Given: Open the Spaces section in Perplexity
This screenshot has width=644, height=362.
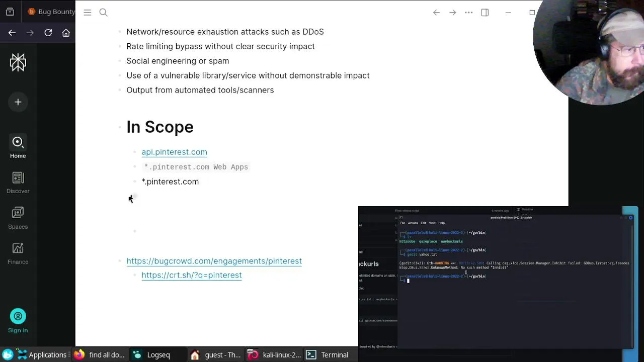Looking at the screenshot, I should pyautogui.click(x=18, y=218).
